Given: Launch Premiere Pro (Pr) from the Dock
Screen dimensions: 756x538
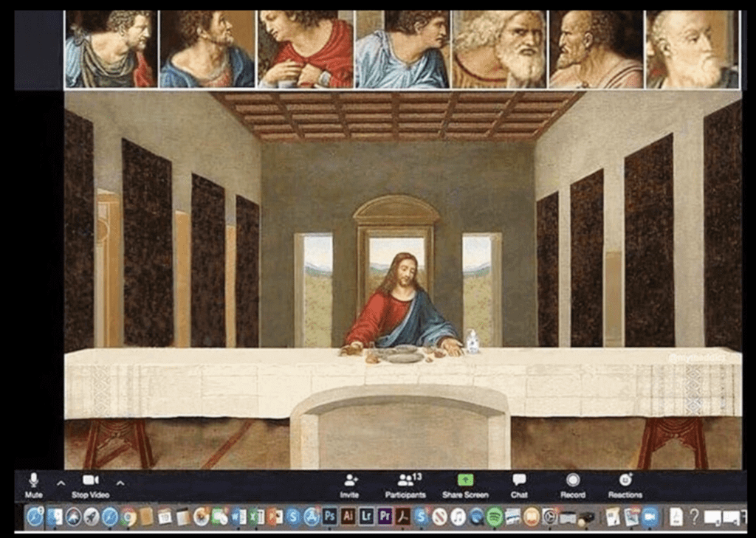Looking at the screenshot, I should click(385, 517).
